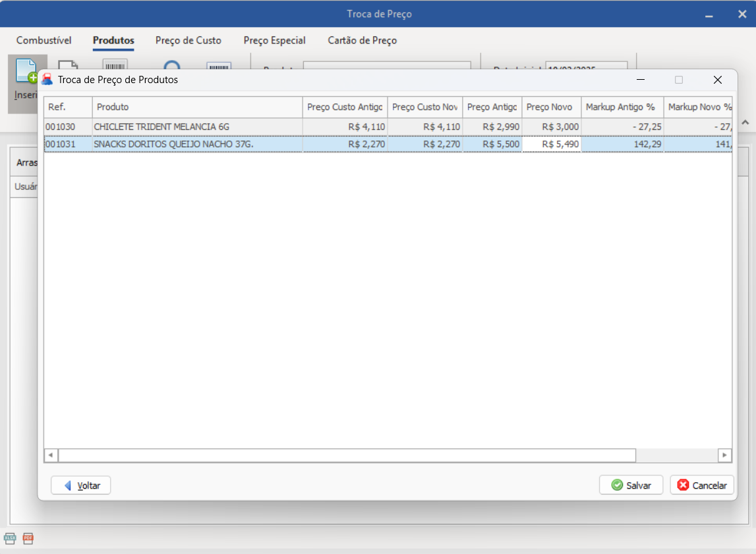Collapse the ribbon with the chevron arrow
Image resolution: width=756 pixels, height=554 pixels.
745,123
